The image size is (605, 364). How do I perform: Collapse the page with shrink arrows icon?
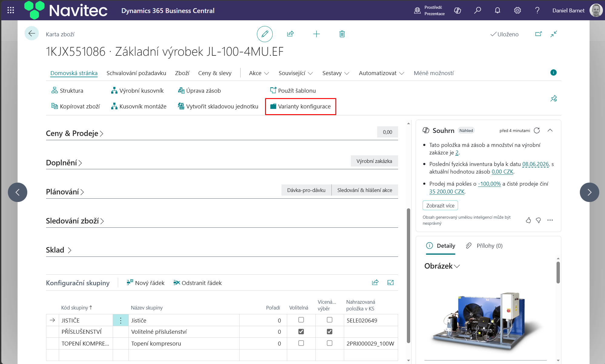(x=554, y=34)
